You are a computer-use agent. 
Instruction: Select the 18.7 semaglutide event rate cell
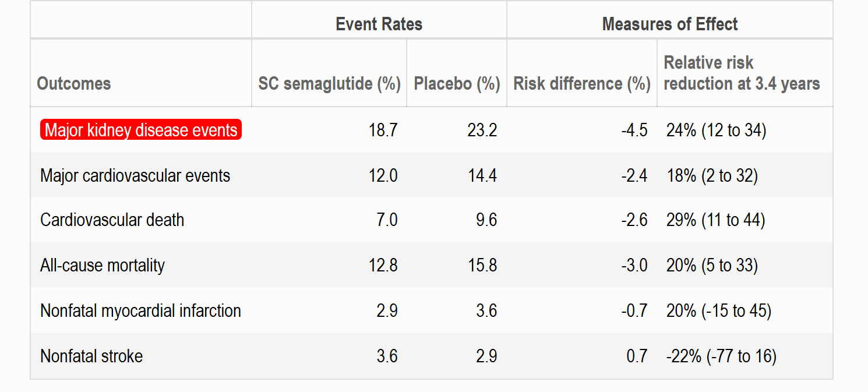click(x=383, y=130)
